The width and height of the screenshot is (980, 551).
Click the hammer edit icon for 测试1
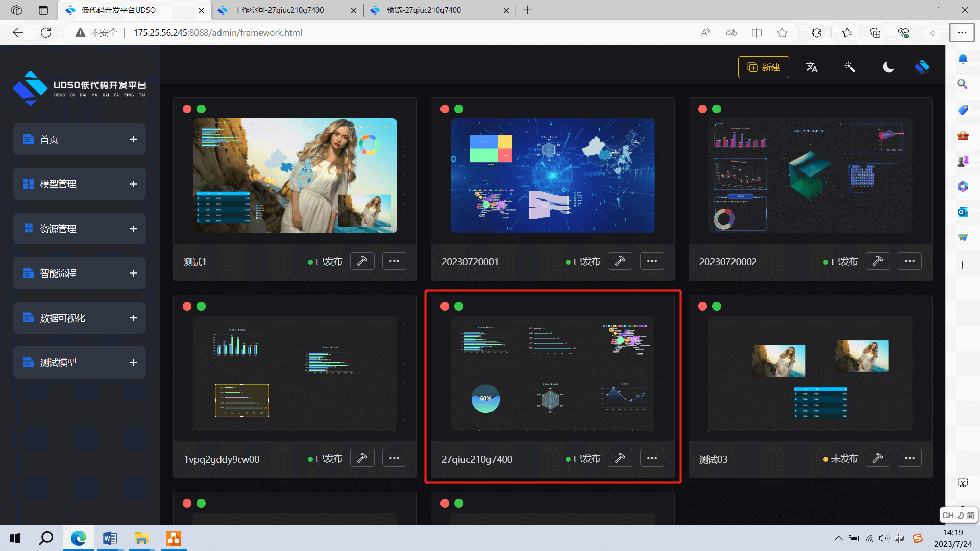pyautogui.click(x=362, y=261)
